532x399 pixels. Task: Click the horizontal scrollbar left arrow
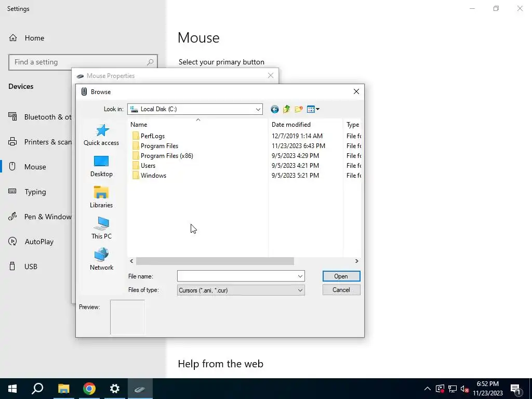pos(131,261)
